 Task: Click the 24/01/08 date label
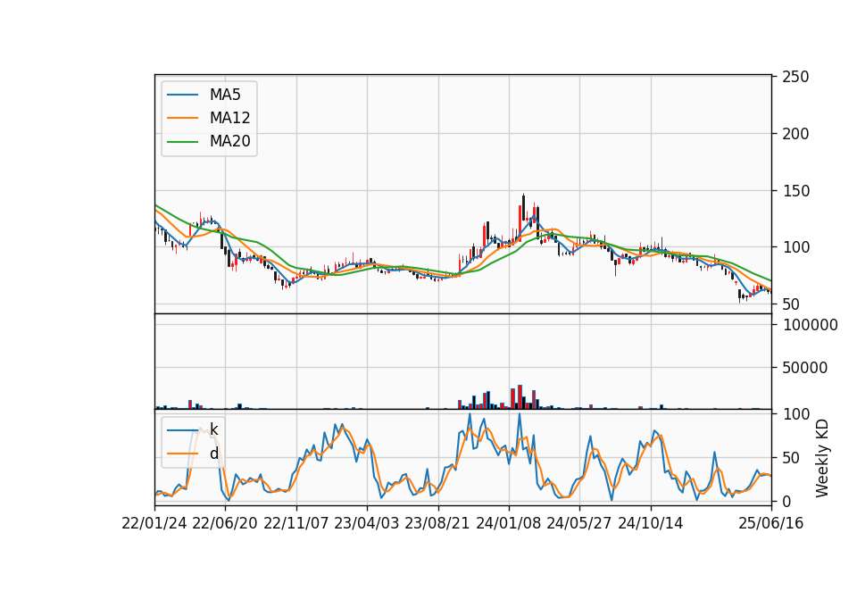pos(508,523)
